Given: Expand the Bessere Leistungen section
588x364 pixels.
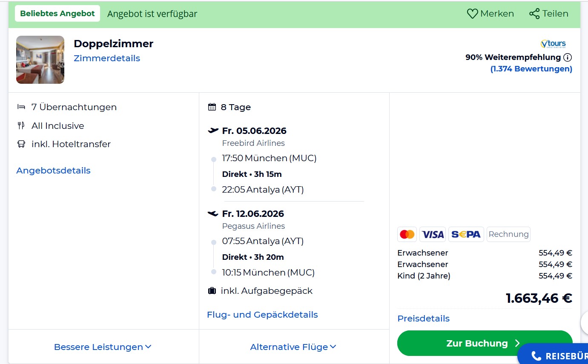Looking at the screenshot, I should point(103,347).
